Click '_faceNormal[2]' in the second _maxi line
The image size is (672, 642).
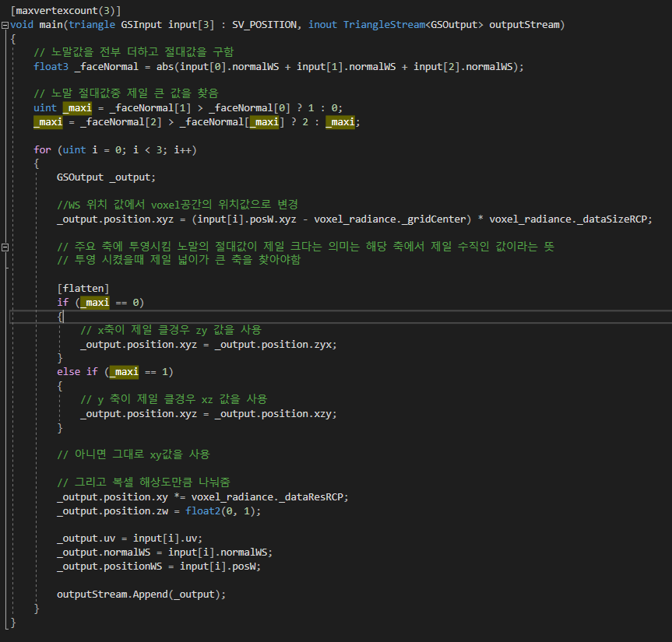click(121, 122)
